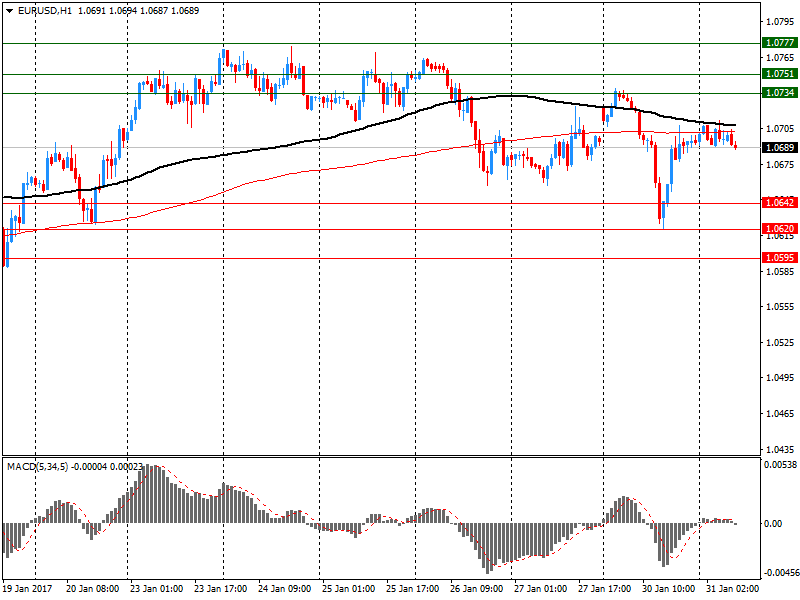
Task: Click the current price label 1.0689
Action: (780, 147)
